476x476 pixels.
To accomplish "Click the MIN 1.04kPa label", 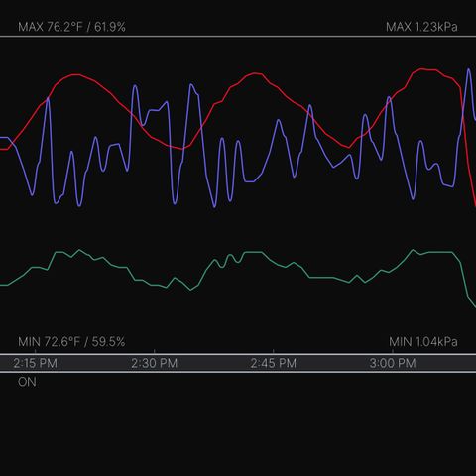I will click(423, 342).
